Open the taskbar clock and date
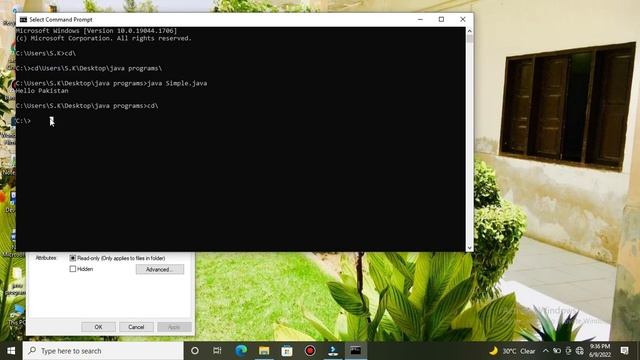The height and width of the screenshot is (360, 640). [600, 351]
